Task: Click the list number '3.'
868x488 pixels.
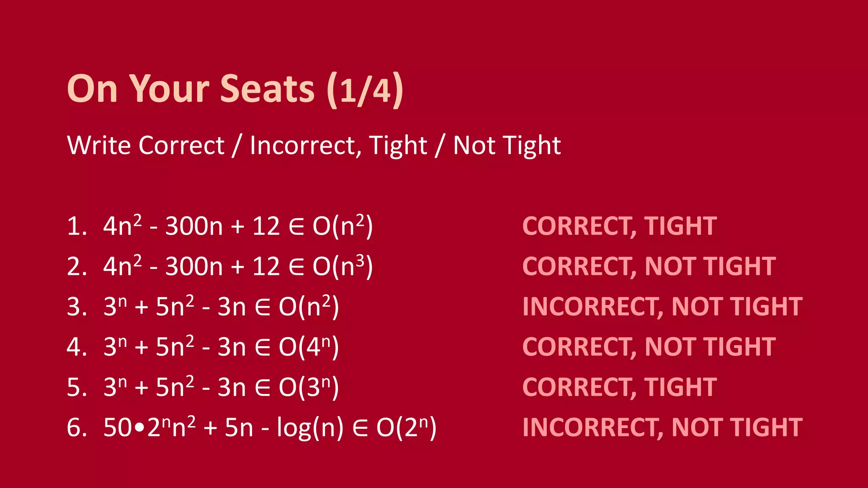Action: [x=77, y=307]
